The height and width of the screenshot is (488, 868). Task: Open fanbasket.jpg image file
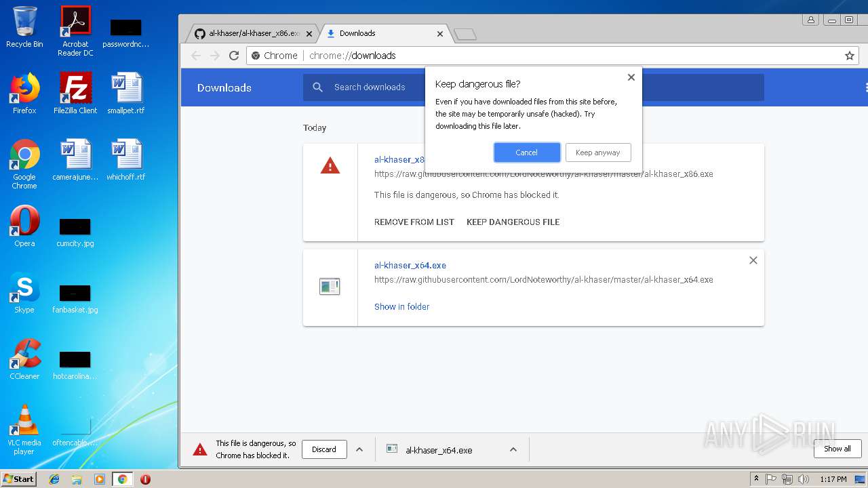tap(75, 298)
